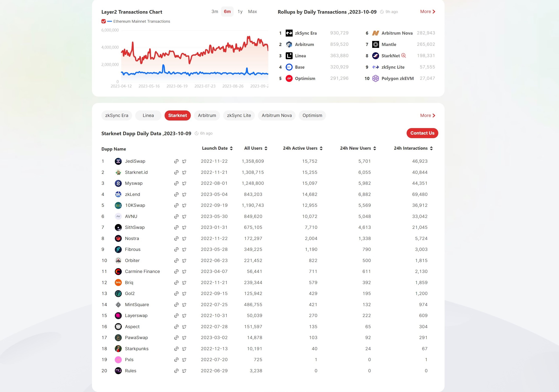
Task: Set chart range to Max
Action: (x=252, y=12)
